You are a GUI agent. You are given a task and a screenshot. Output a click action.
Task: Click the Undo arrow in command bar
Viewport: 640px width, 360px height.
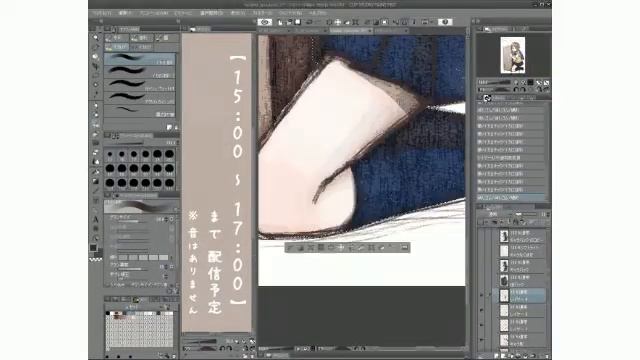(x=309, y=22)
